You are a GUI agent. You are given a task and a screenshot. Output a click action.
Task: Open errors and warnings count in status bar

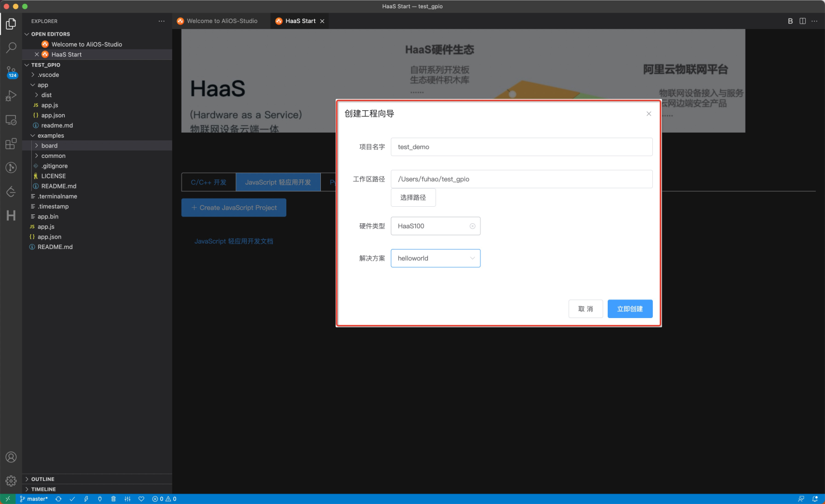tap(165, 499)
